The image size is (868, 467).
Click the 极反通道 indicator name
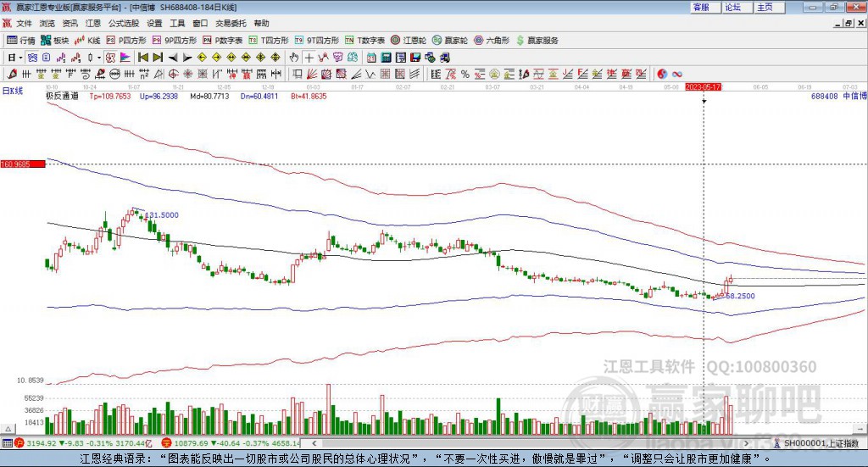point(62,97)
